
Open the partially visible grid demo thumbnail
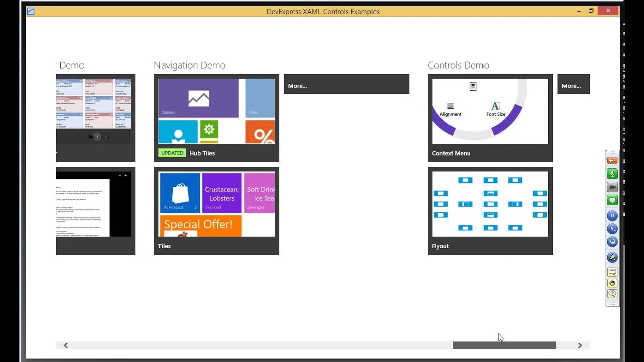click(96, 119)
